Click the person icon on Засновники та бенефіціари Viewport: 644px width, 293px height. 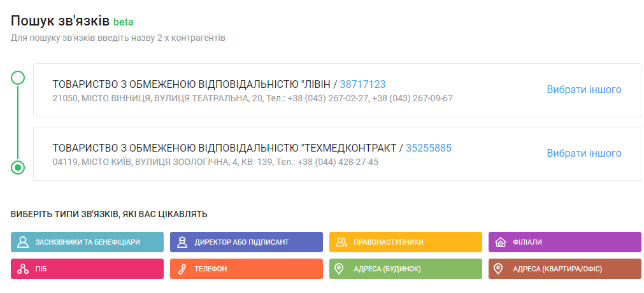point(23,242)
